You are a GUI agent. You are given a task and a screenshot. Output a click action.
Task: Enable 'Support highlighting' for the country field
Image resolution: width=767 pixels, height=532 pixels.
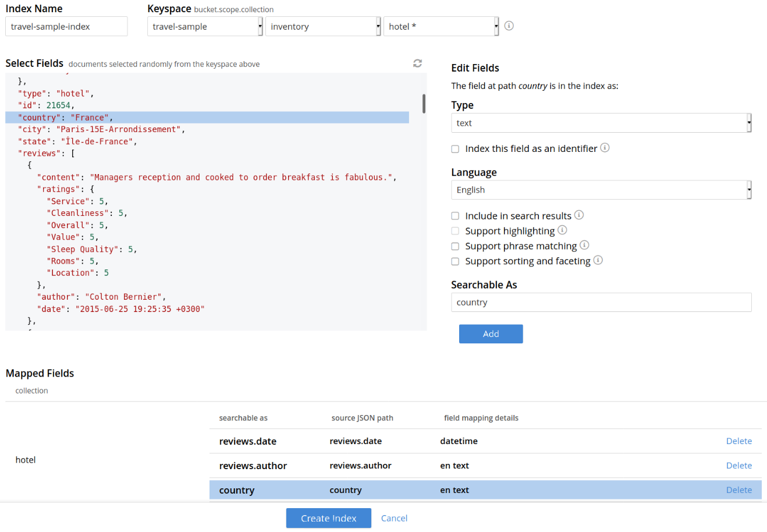click(x=455, y=230)
